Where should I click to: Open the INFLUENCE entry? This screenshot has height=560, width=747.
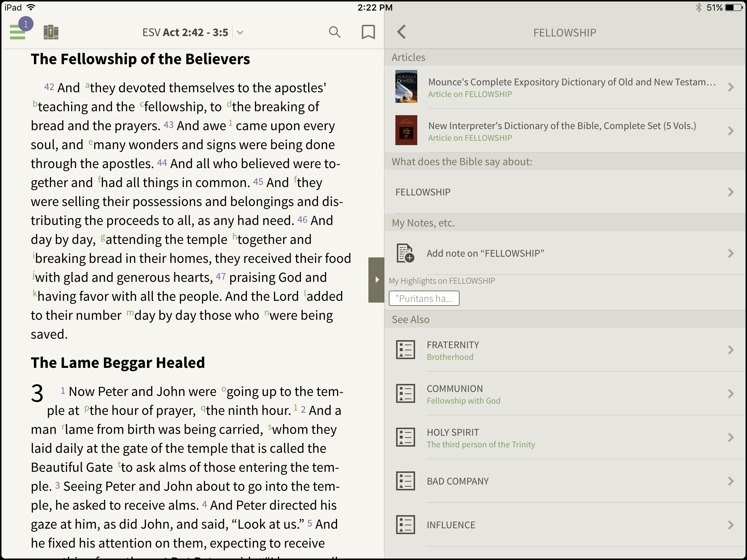565,525
